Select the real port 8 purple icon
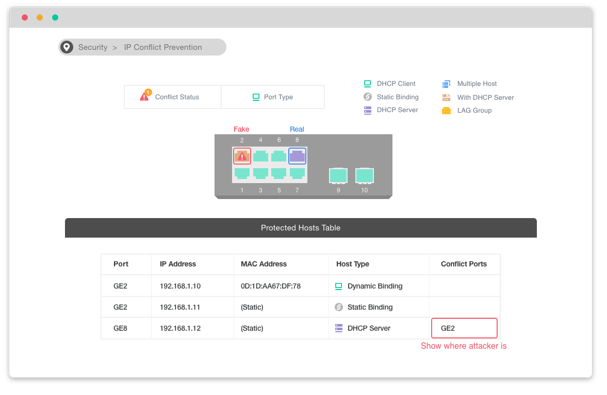Image resolution: width=607 pixels, height=395 pixels. coord(297,156)
